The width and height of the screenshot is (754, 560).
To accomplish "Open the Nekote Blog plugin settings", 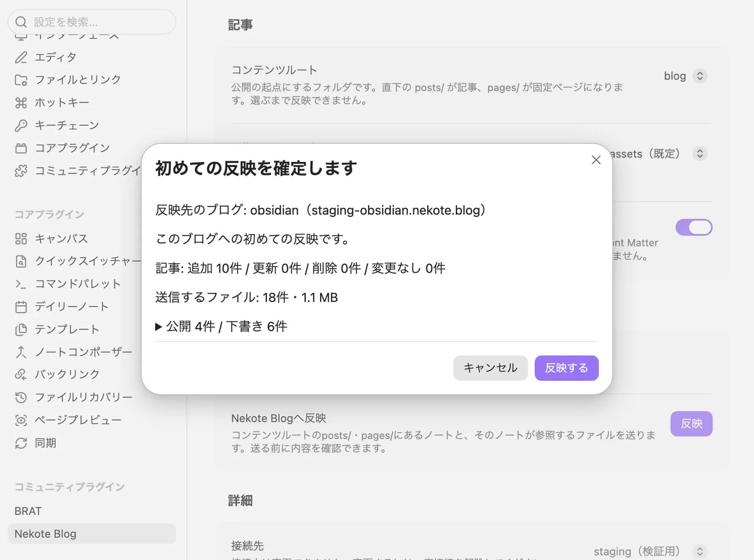I will pos(92,534).
